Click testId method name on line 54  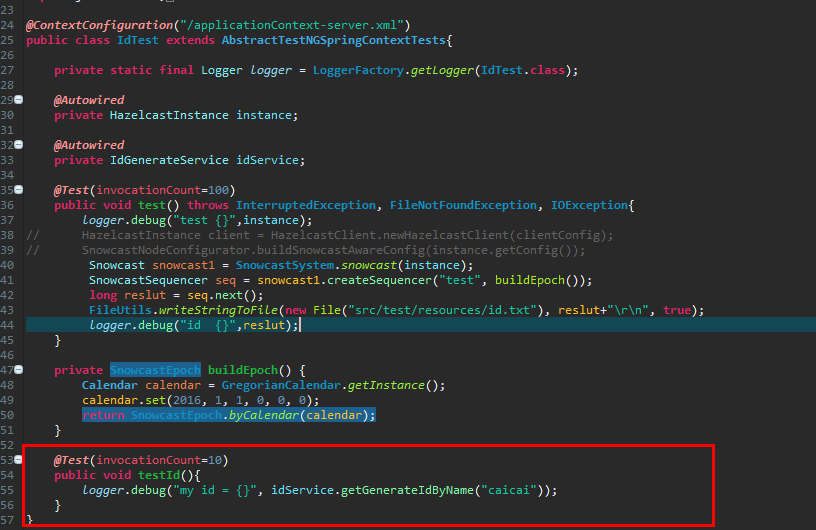coord(159,475)
